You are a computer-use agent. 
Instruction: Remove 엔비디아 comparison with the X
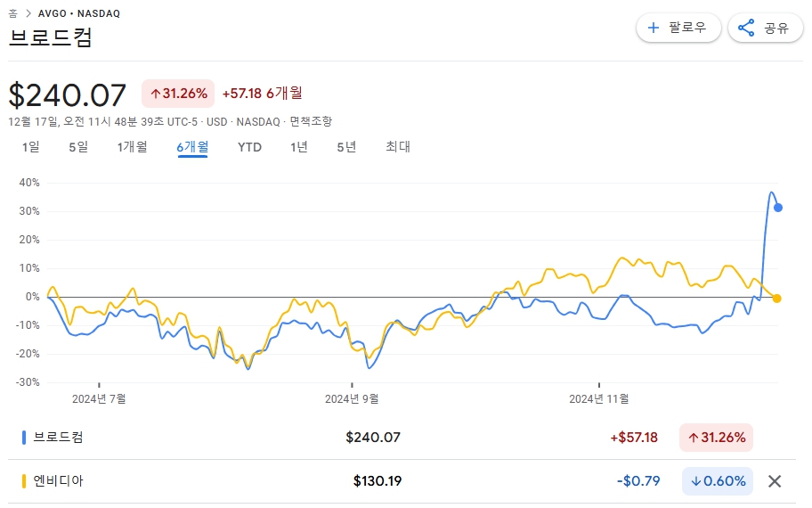(775, 481)
